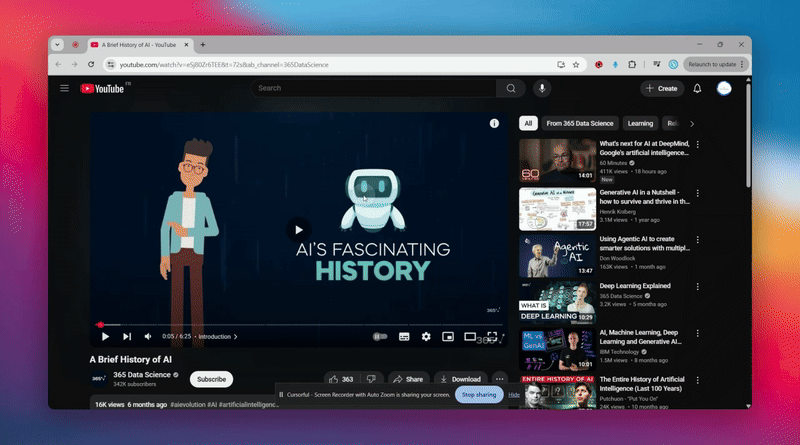Show more filter chips with right arrow
The image size is (800, 445).
(x=692, y=123)
